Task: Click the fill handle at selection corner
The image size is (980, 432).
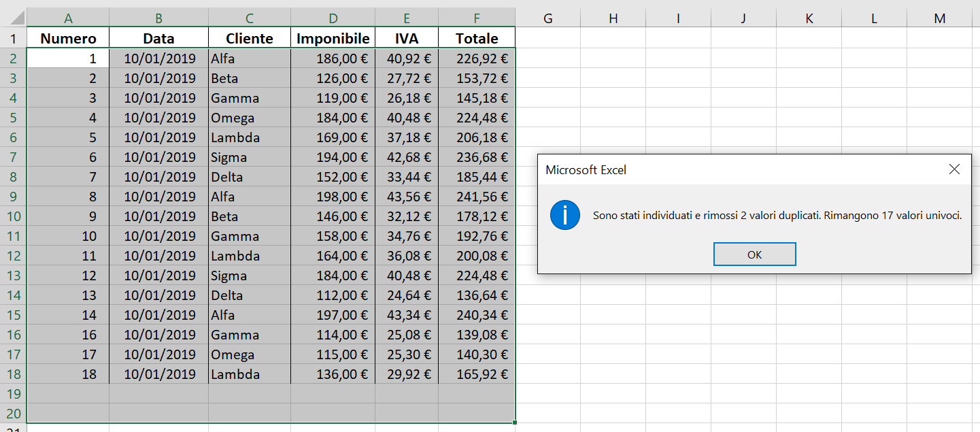Action: (x=515, y=422)
